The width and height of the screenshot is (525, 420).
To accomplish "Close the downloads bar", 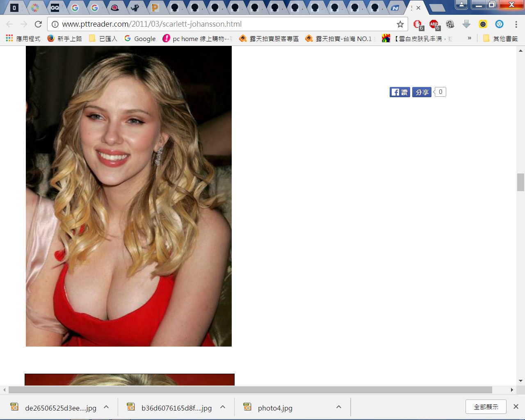I will 516,406.
